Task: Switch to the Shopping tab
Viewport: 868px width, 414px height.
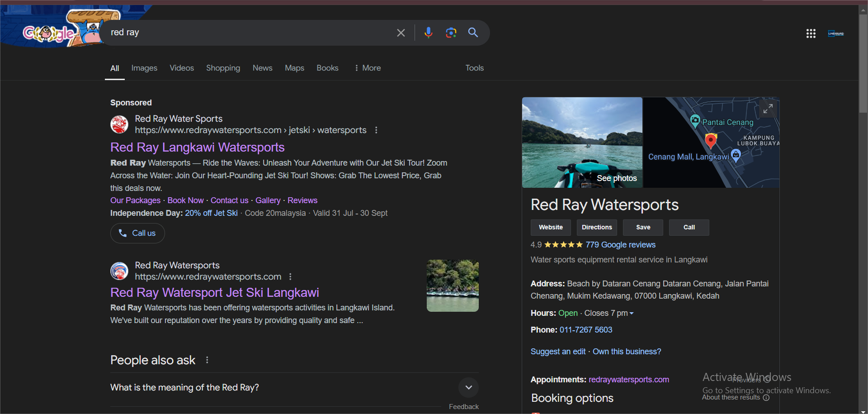Action: [x=223, y=68]
